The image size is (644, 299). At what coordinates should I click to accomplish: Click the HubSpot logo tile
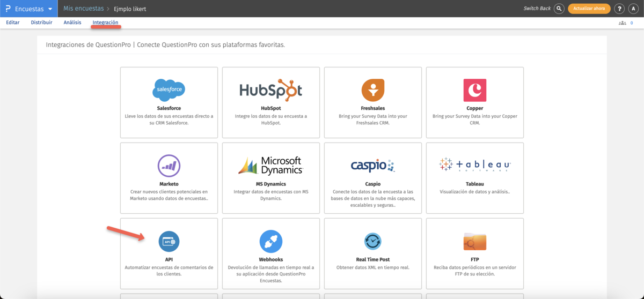270,90
